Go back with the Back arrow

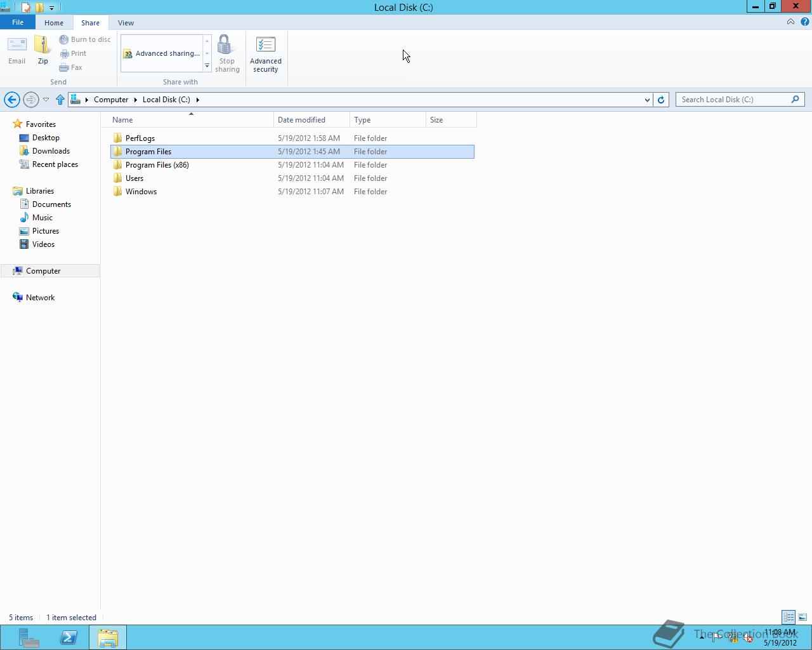coord(11,100)
